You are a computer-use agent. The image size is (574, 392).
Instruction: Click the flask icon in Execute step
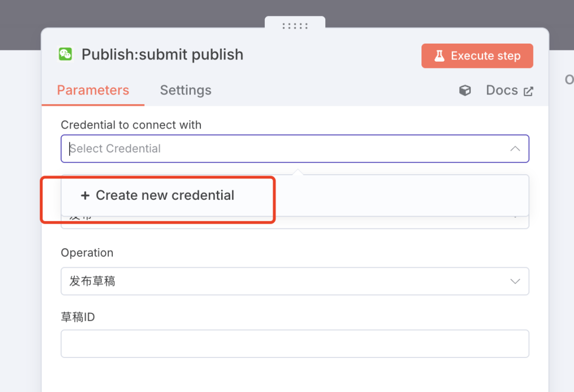pyautogui.click(x=439, y=56)
